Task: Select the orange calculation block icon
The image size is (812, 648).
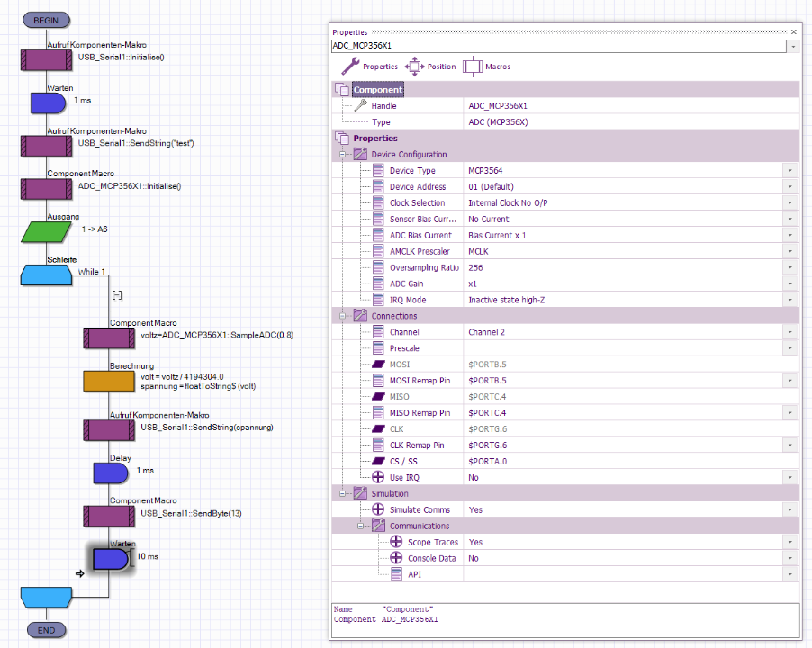Action: (x=109, y=381)
